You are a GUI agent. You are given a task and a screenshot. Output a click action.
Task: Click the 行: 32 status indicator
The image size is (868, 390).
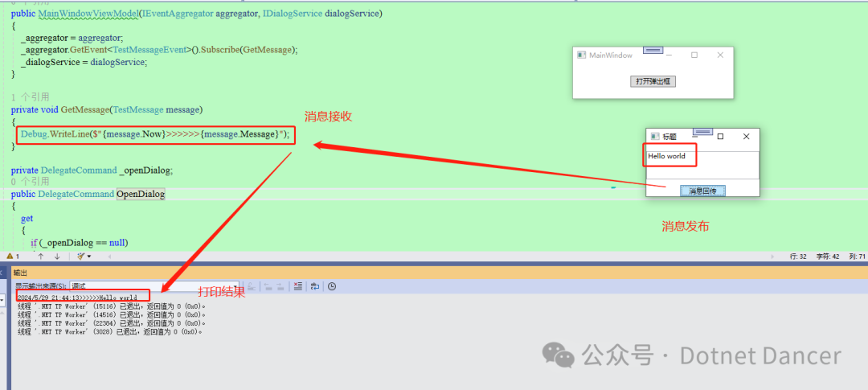[x=798, y=257]
